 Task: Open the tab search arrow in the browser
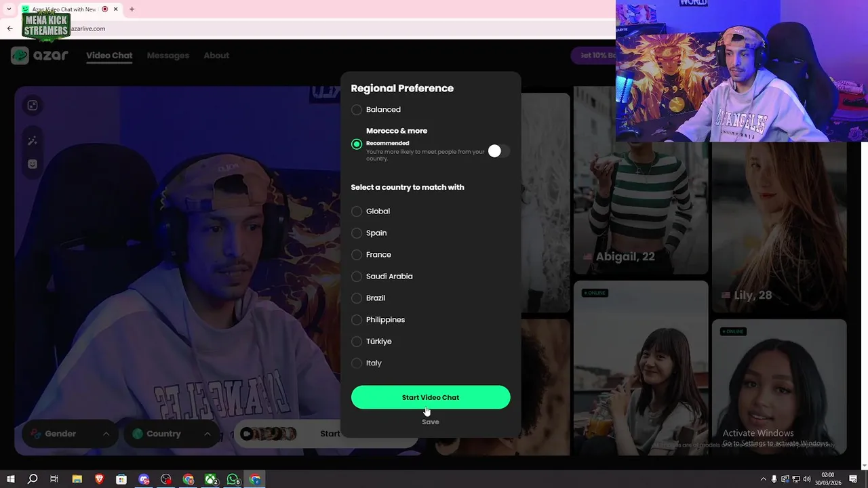[8, 9]
